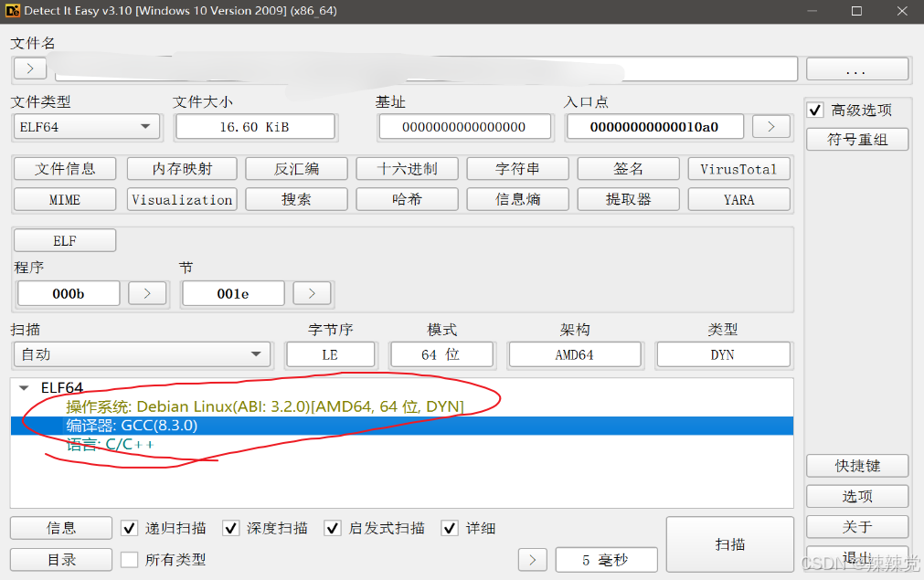
Task: Open the 扫描 mode dropdown showing 自动
Action: (142, 354)
